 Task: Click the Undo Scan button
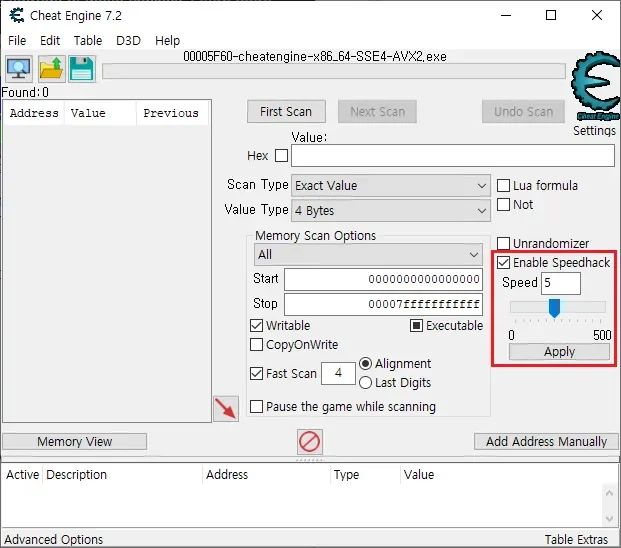[x=524, y=112]
